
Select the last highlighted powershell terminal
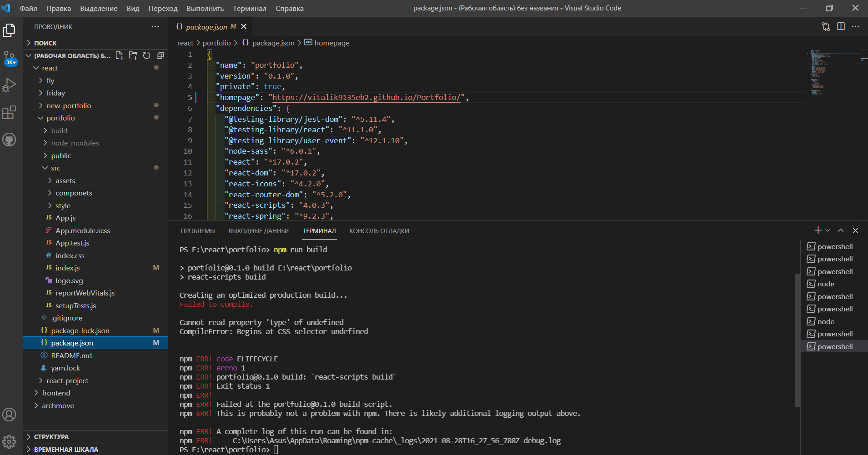834,346
